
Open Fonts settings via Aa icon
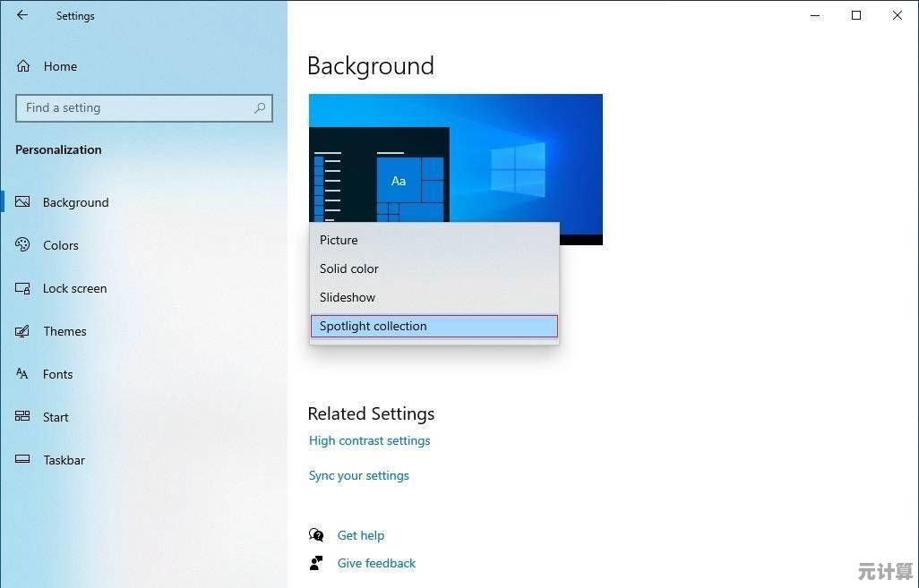click(x=21, y=373)
